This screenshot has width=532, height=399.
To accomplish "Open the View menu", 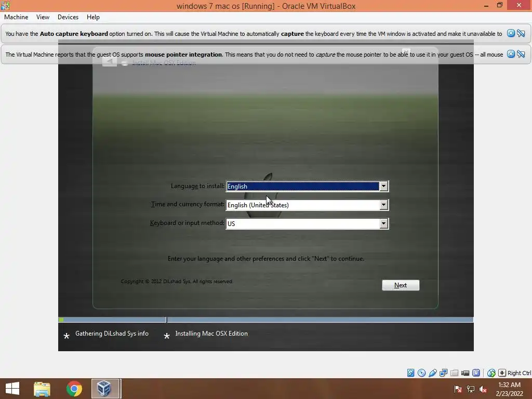I will (43, 17).
